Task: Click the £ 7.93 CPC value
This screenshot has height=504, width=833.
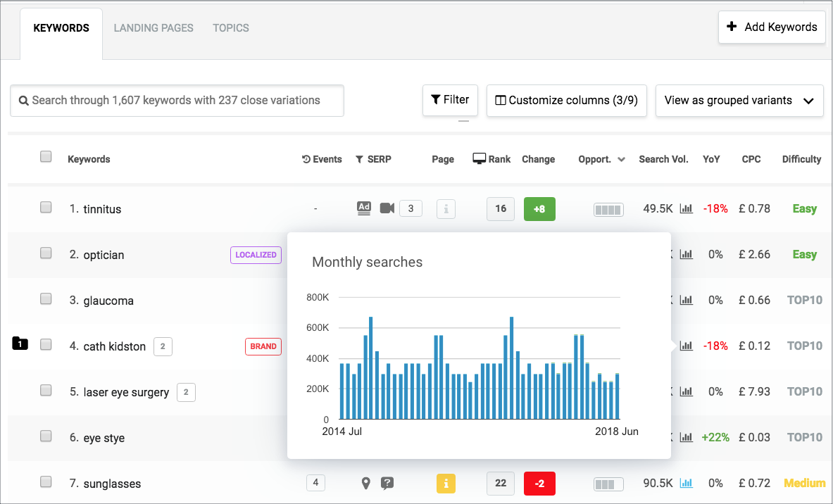Action: 754,392
